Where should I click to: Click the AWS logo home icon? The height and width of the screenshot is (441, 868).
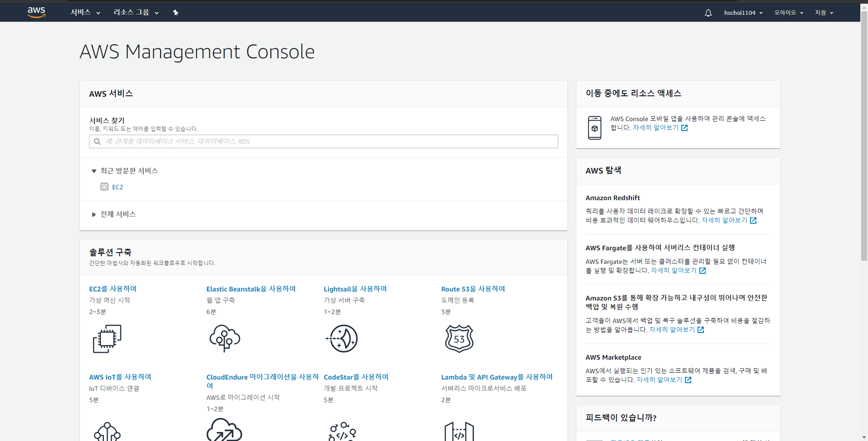36,12
